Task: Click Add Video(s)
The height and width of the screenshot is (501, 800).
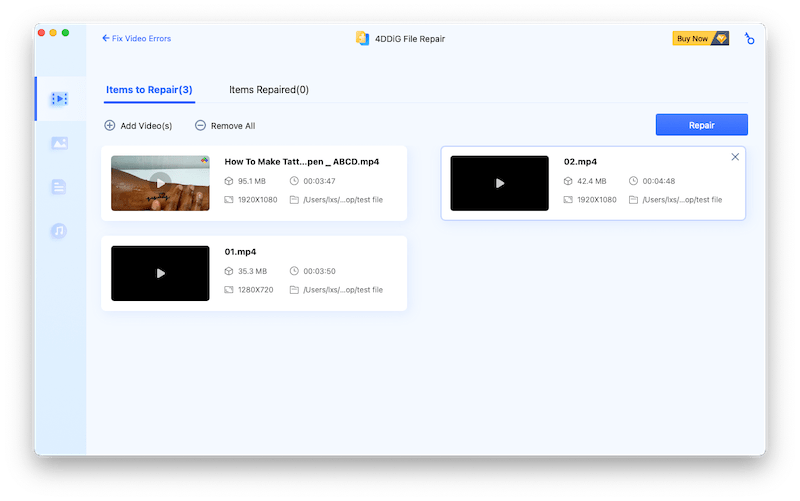Action: [138, 126]
